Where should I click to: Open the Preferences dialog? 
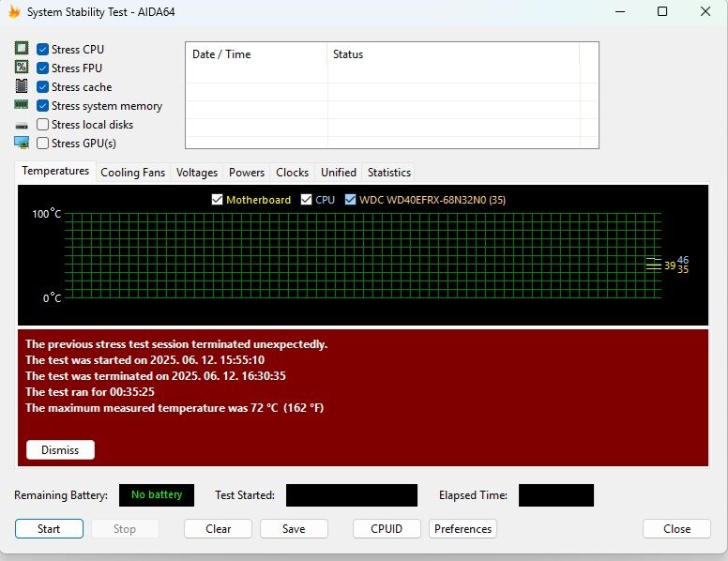[463, 529]
